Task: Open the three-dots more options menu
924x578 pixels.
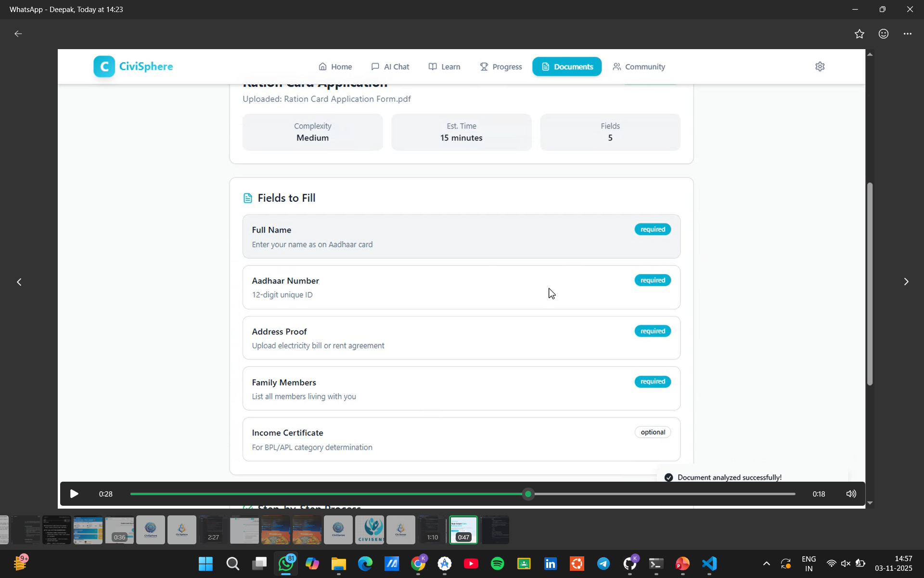Action: 907,34
